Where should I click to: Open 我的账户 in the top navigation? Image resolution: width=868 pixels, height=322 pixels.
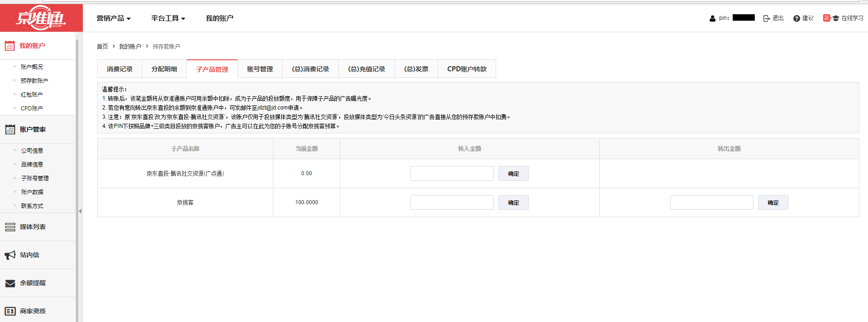pos(220,18)
